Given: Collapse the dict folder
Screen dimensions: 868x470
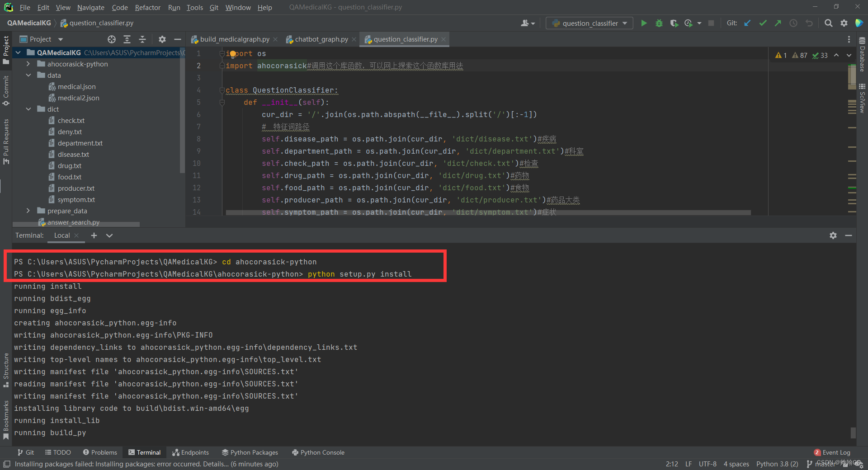Looking at the screenshot, I should tap(28, 109).
